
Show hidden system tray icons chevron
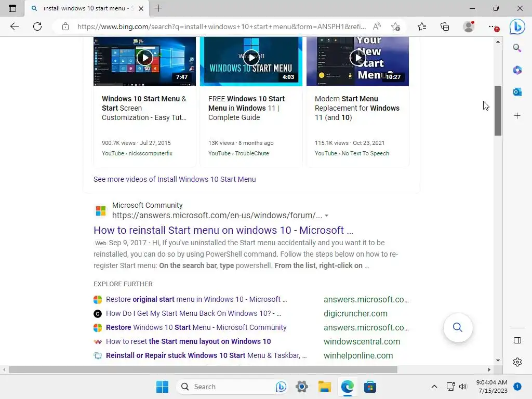(434, 387)
